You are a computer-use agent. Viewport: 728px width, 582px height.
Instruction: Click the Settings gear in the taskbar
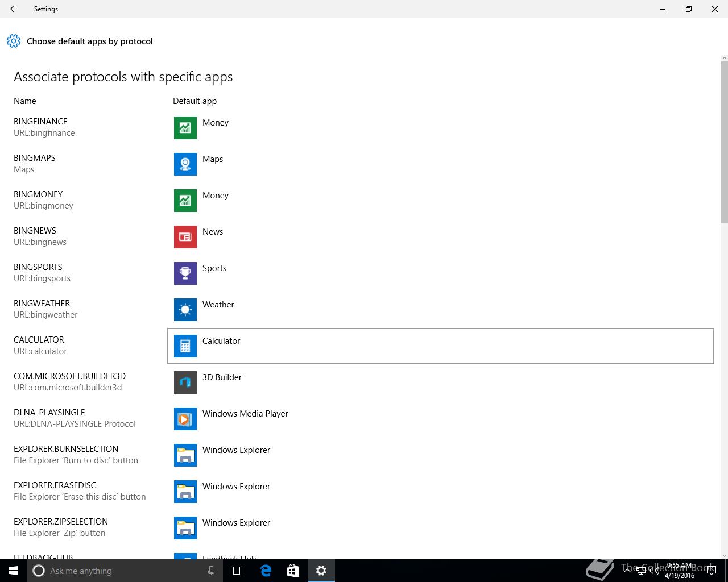321,571
